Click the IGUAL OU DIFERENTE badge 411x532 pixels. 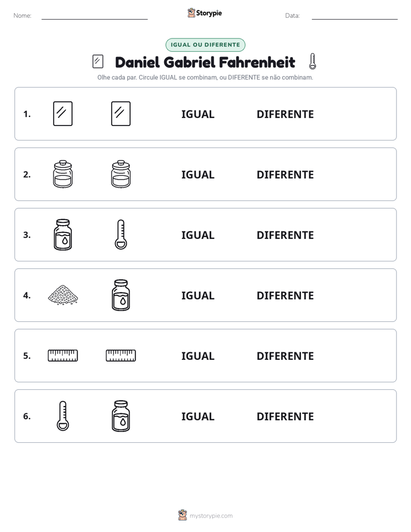point(205,45)
